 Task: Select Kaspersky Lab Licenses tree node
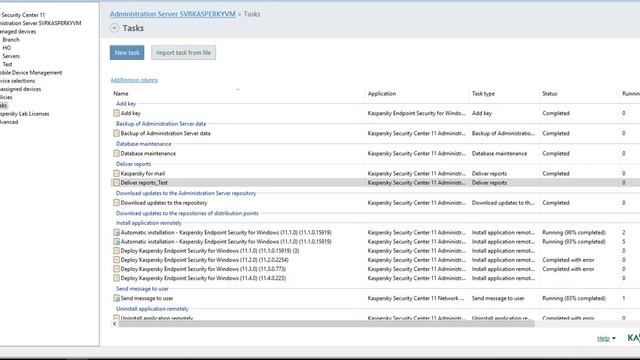click(x=24, y=114)
